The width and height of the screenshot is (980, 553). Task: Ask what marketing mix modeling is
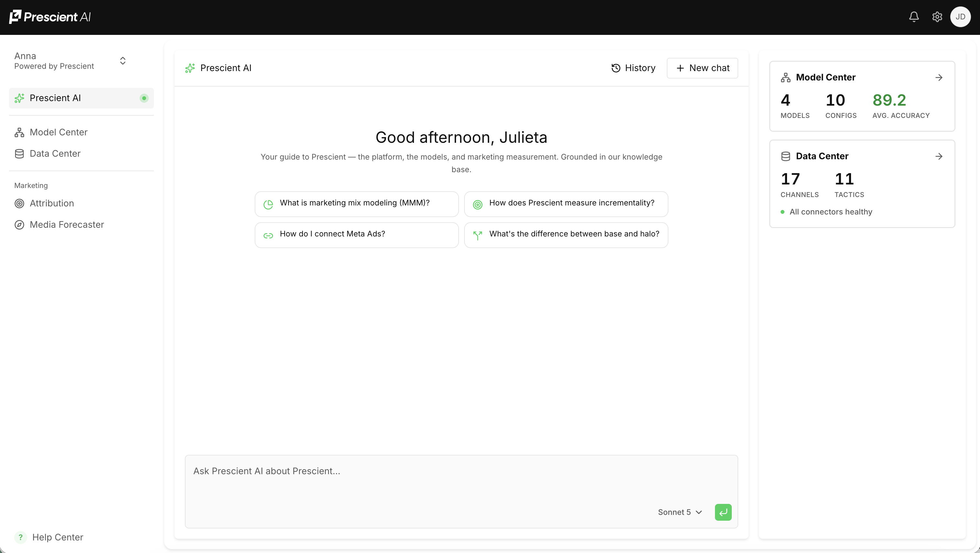click(357, 204)
